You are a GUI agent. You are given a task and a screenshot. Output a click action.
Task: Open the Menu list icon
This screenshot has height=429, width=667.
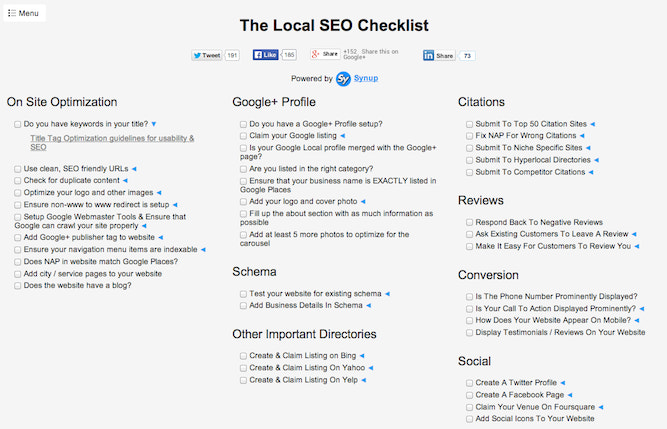coord(12,13)
